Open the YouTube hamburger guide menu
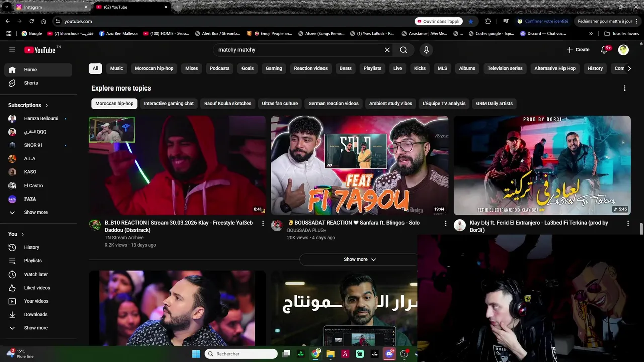Viewport: 644px width, 362px height. click(x=12, y=50)
